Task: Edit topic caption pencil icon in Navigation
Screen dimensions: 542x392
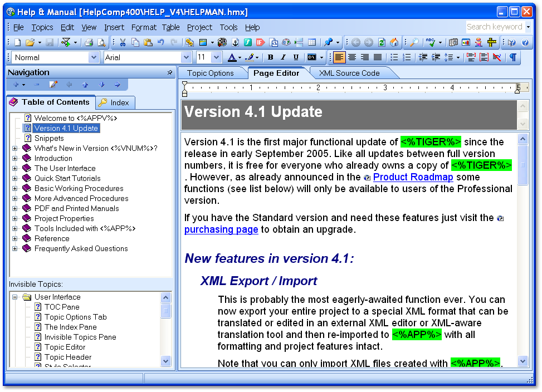Action: click(53, 85)
